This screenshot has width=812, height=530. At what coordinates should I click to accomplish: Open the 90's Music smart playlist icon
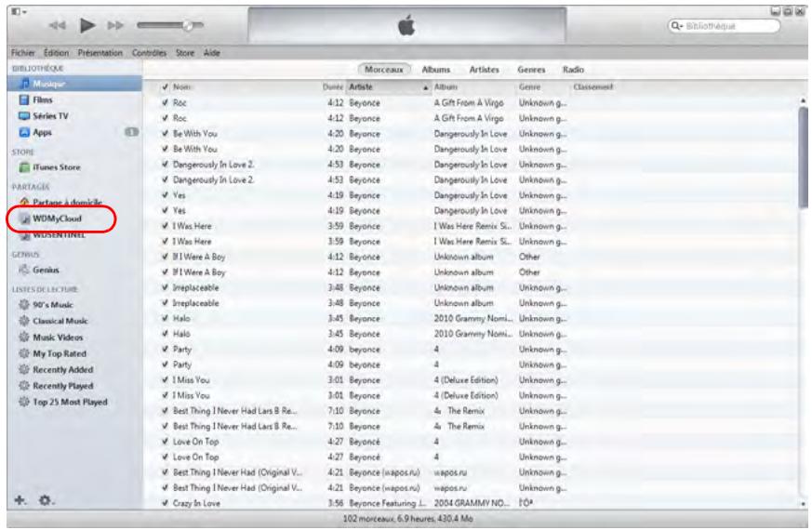(24, 304)
